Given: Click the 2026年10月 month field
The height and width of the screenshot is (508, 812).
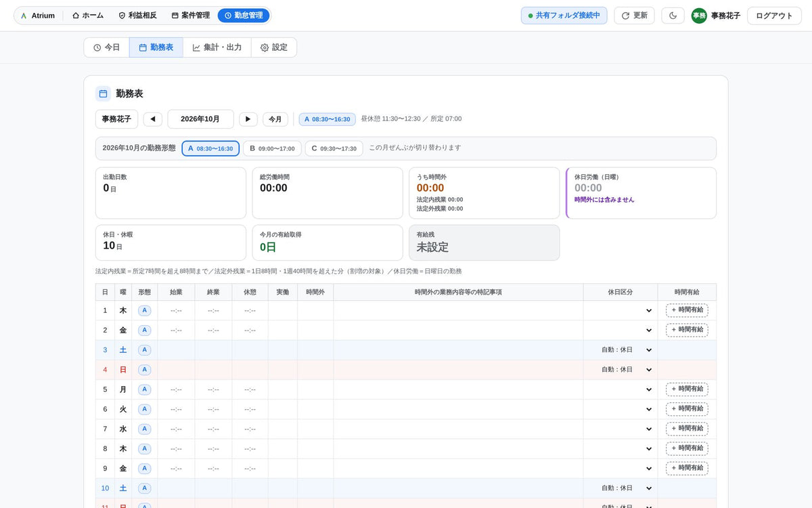Looking at the screenshot, I should (x=200, y=119).
